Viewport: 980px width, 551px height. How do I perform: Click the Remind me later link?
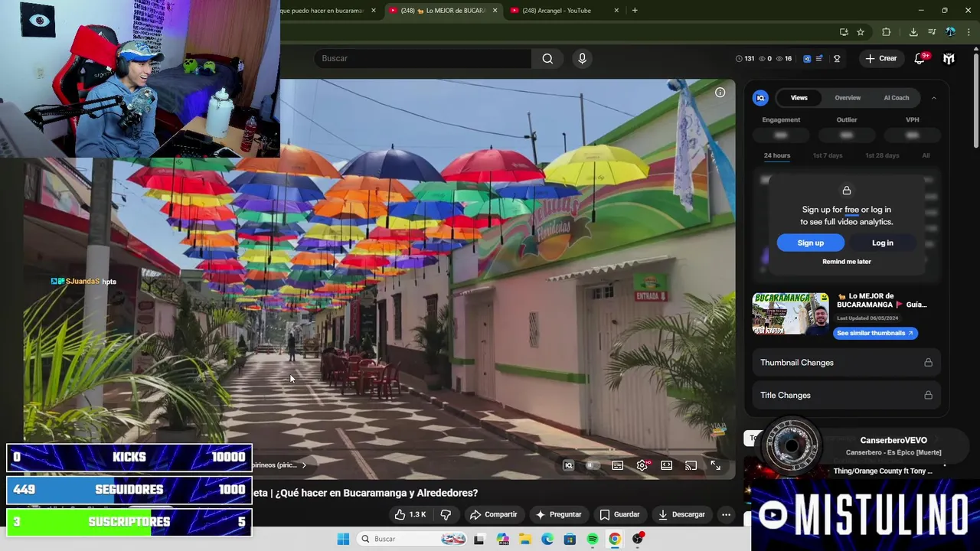(x=846, y=262)
